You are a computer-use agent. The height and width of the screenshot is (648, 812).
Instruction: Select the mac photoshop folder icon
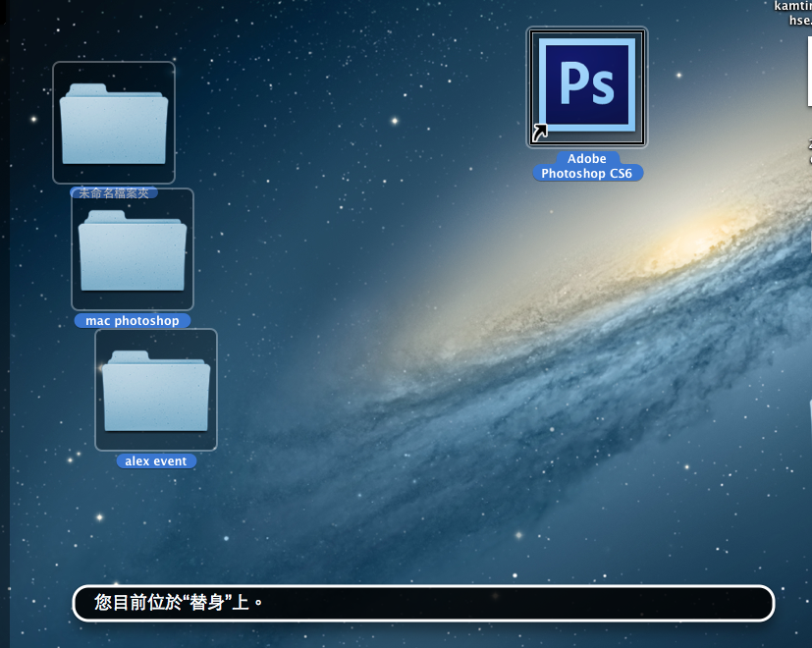133,249
